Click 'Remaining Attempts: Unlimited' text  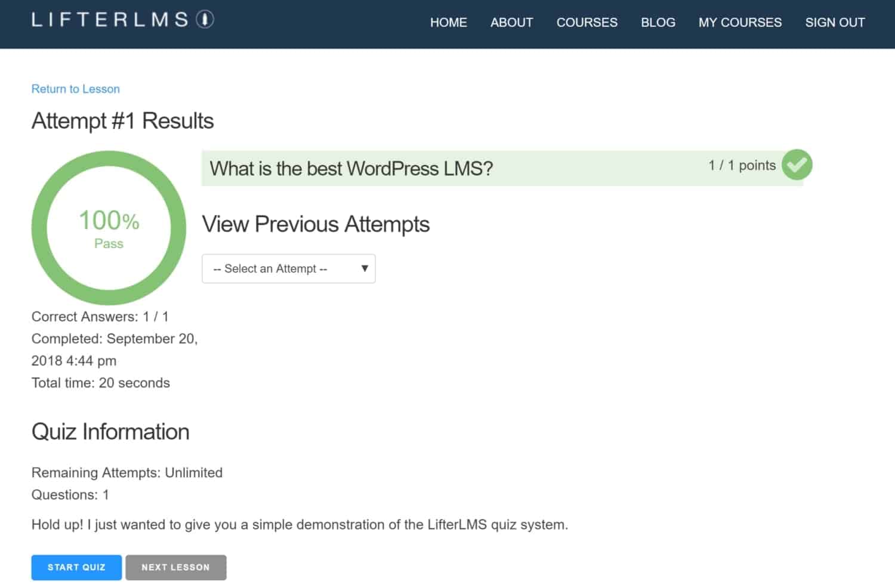[127, 472]
